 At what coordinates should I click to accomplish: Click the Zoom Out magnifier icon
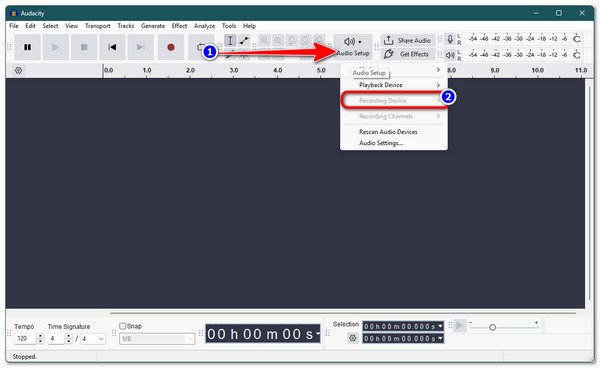pyautogui.click(x=278, y=40)
